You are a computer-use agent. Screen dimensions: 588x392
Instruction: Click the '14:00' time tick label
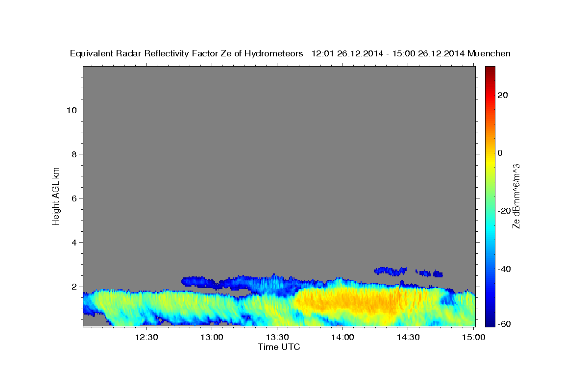[x=342, y=338]
